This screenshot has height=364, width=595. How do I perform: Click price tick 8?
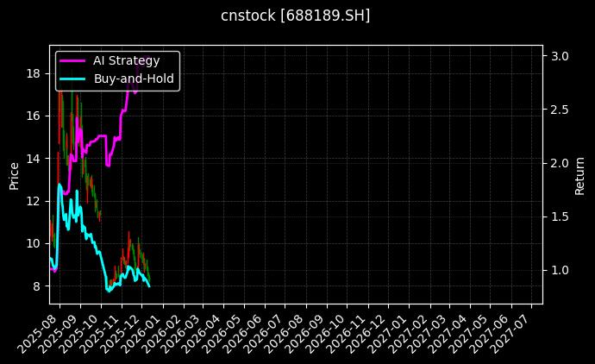tap(36, 286)
